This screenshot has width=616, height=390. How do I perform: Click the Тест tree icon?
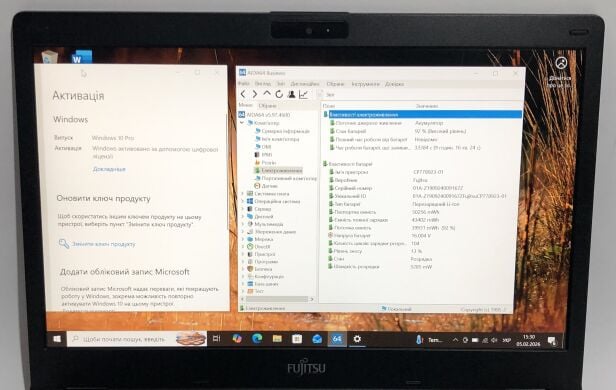coord(250,291)
